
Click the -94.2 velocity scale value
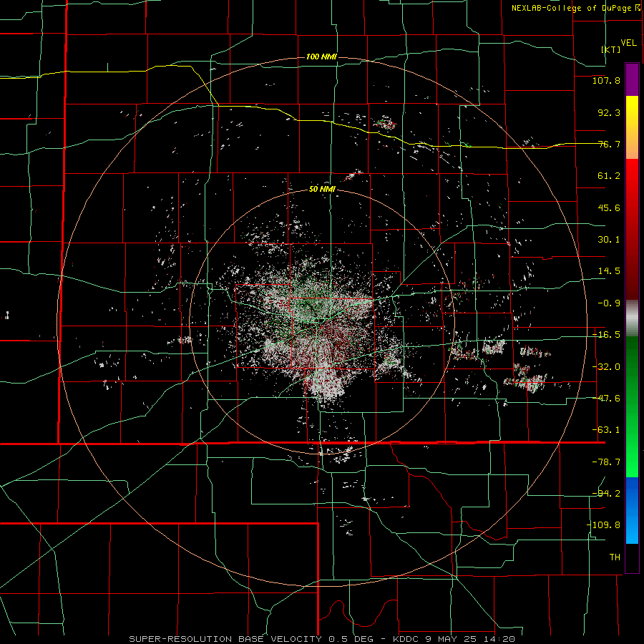point(606,493)
